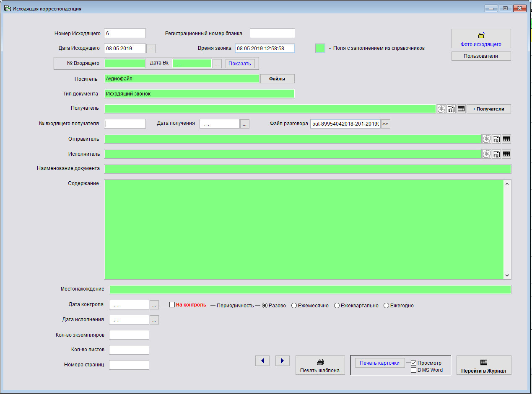Open date picker next to Дата Исходящего
This screenshot has width=532, height=394.
click(151, 49)
